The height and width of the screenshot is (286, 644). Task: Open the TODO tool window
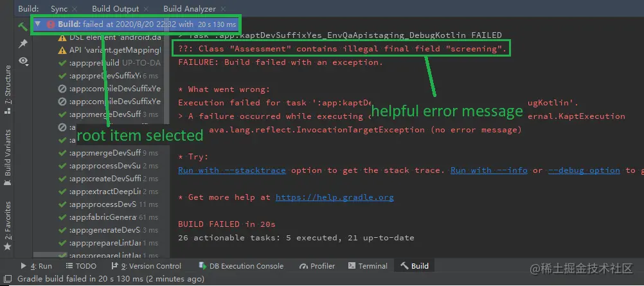click(x=81, y=266)
